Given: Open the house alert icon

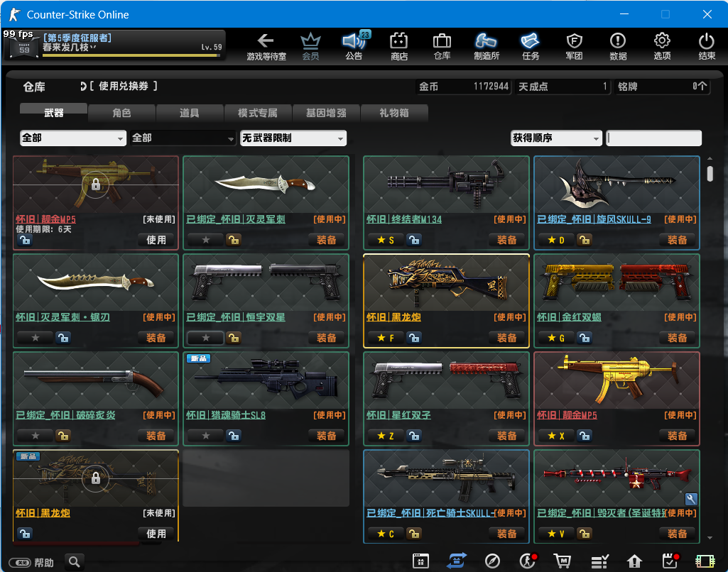Looking at the screenshot, I should click(634, 561).
